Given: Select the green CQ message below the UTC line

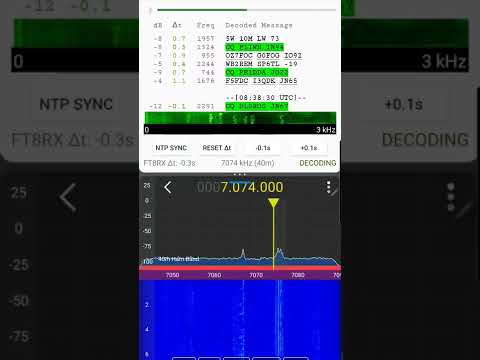Looking at the screenshot, I should (256, 106).
